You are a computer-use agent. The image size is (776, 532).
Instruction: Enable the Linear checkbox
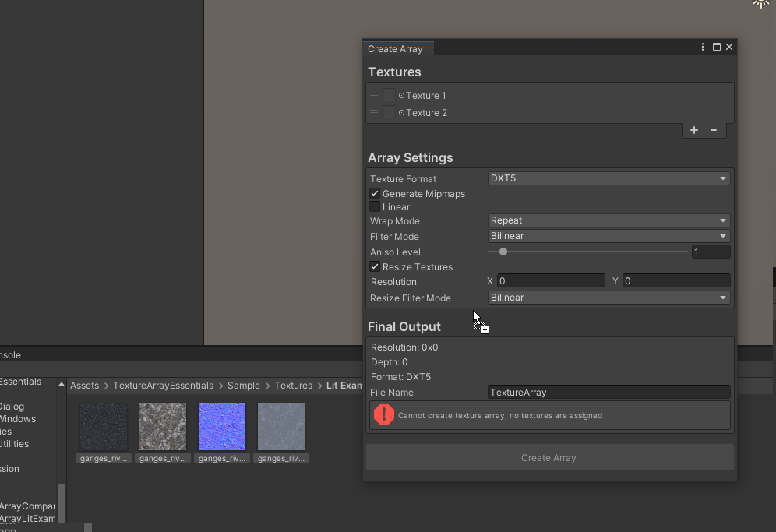click(x=375, y=207)
